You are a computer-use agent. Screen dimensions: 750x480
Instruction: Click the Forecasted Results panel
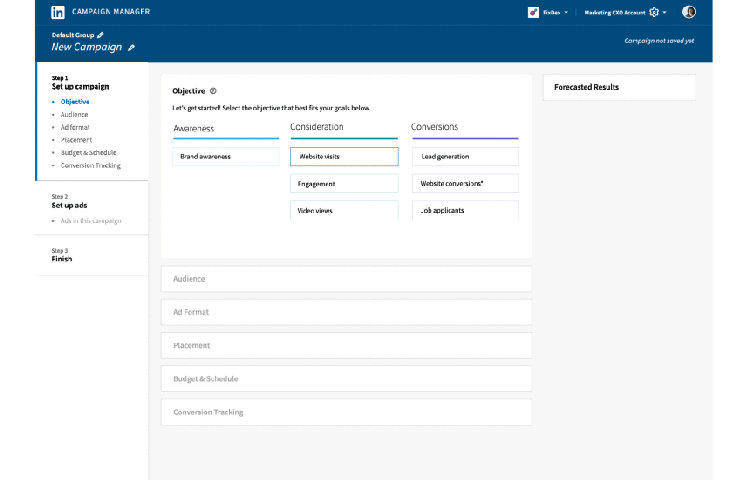(x=618, y=87)
